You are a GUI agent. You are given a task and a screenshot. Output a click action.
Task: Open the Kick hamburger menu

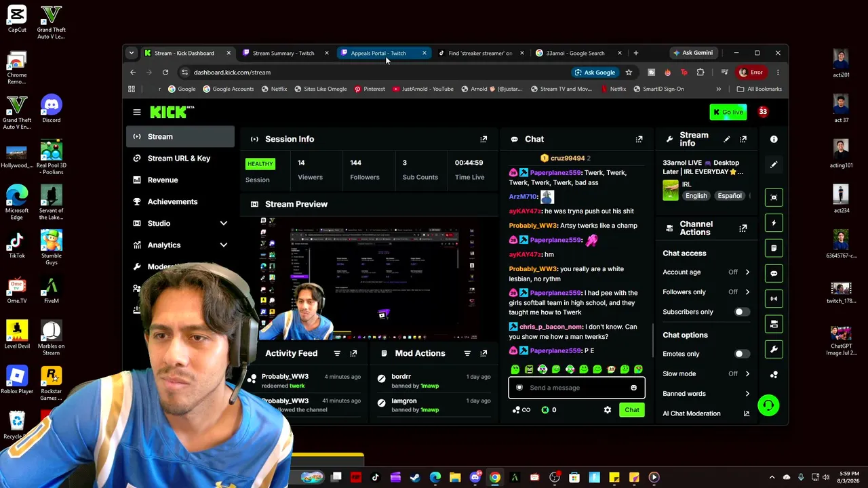click(x=137, y=112)
